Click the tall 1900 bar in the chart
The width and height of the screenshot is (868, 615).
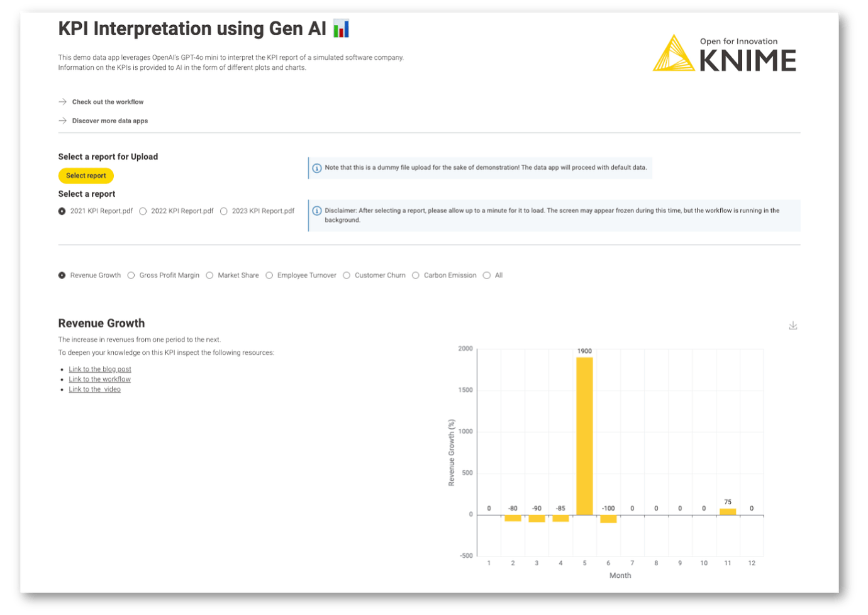[x=584, y=434]
